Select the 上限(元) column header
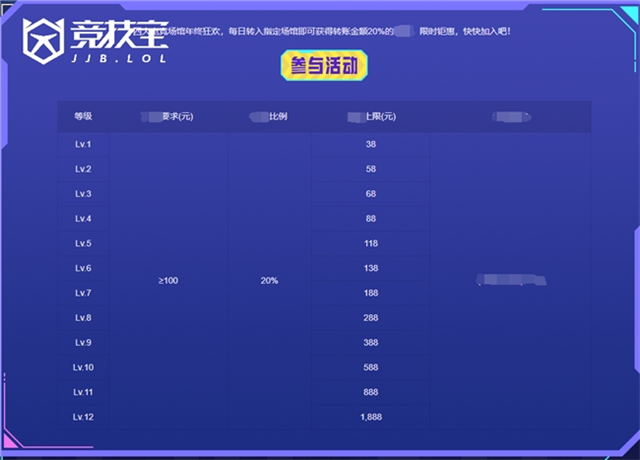Viewport: 640px width, 460px height. (370, 116)
